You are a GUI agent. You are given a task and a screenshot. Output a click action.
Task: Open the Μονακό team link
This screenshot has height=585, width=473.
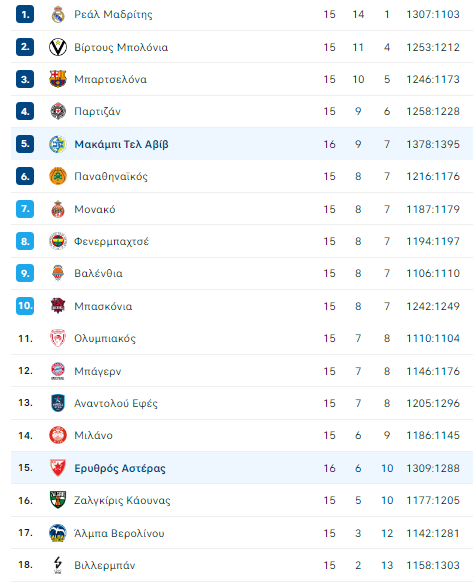(95, 209)
